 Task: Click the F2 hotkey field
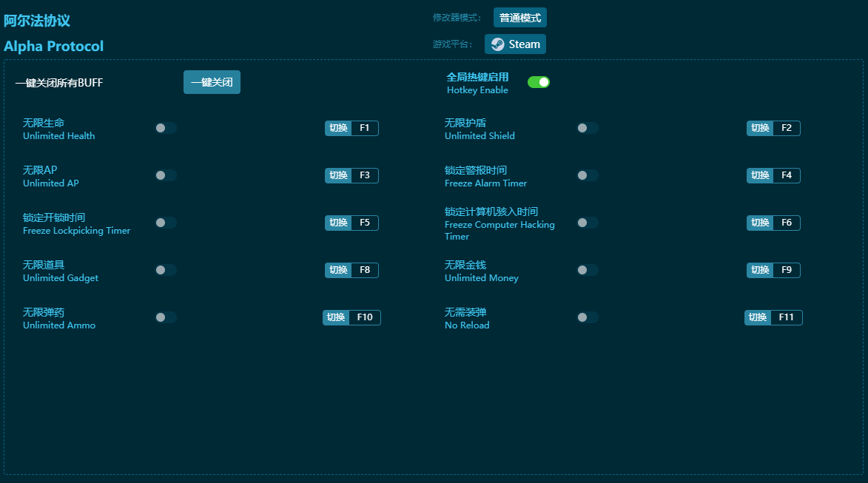click(x=787, y=129)
